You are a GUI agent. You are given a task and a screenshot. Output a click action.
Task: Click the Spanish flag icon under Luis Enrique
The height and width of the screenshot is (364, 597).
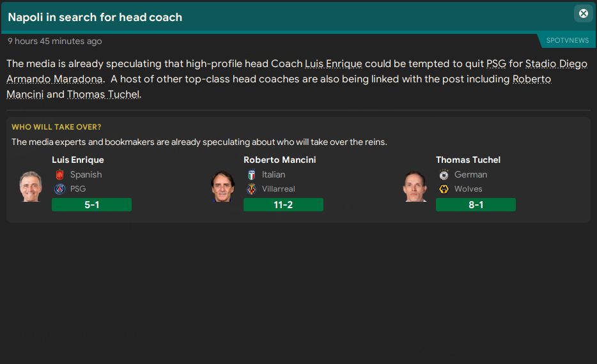[x=59, y=174]
